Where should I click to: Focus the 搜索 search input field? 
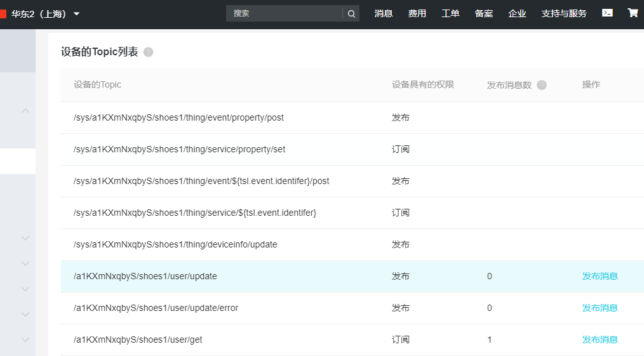pyautogui.click(x=284, y=13)
